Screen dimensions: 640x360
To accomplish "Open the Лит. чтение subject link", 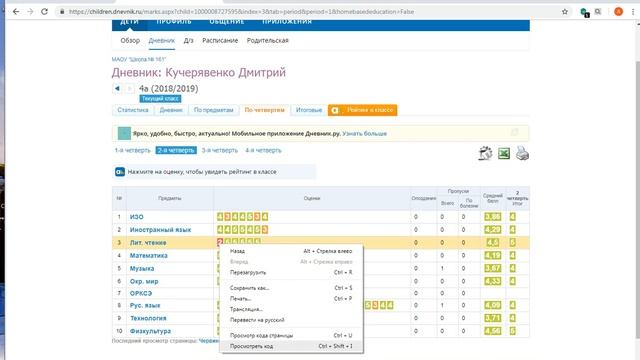I will click(148, 242).
